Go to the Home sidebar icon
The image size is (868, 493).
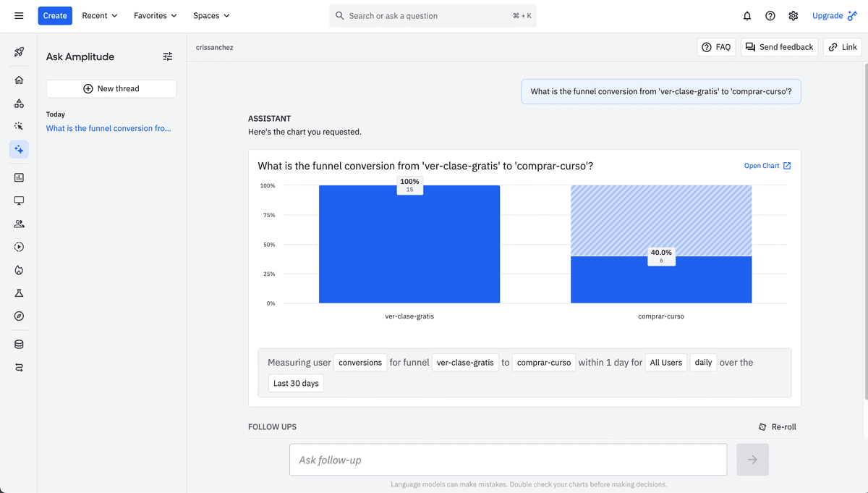click(19, 80)
